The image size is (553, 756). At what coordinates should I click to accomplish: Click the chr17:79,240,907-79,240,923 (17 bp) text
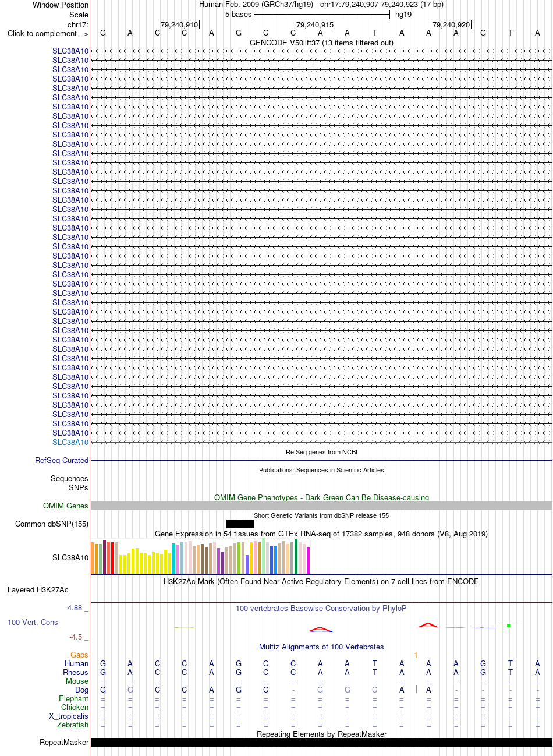coord(382,5)
